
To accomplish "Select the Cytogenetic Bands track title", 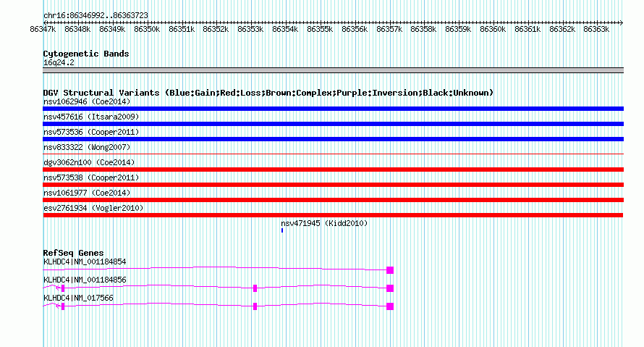I will tap(86, 54).
